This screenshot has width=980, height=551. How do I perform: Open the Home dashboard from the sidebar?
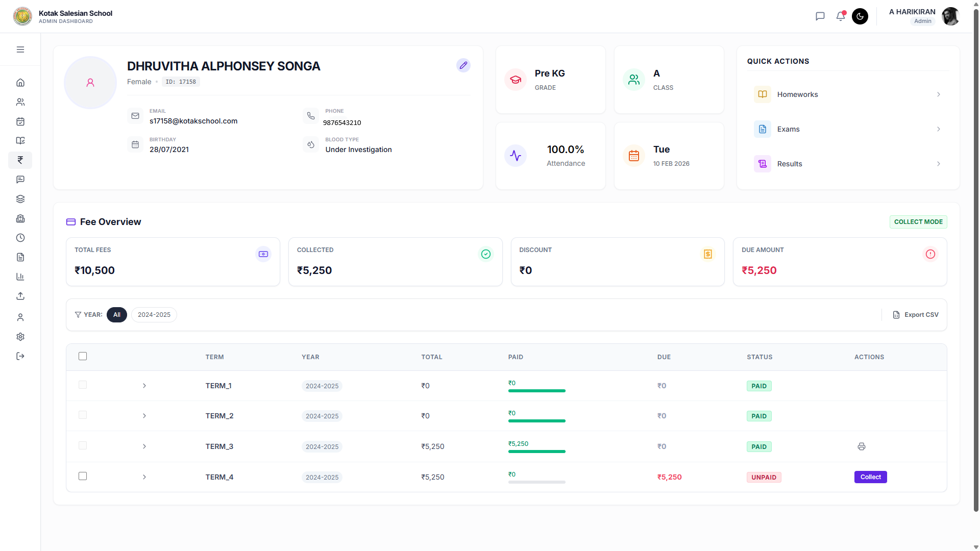[x=20, y=82]
